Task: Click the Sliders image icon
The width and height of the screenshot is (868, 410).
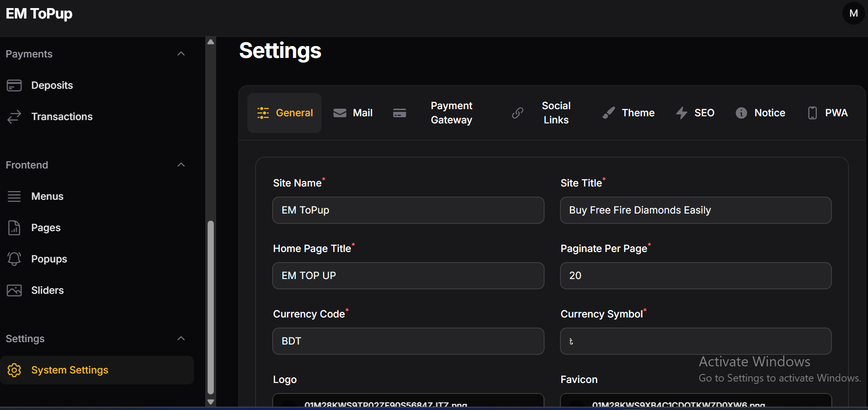Action: [x=14, y=290]
